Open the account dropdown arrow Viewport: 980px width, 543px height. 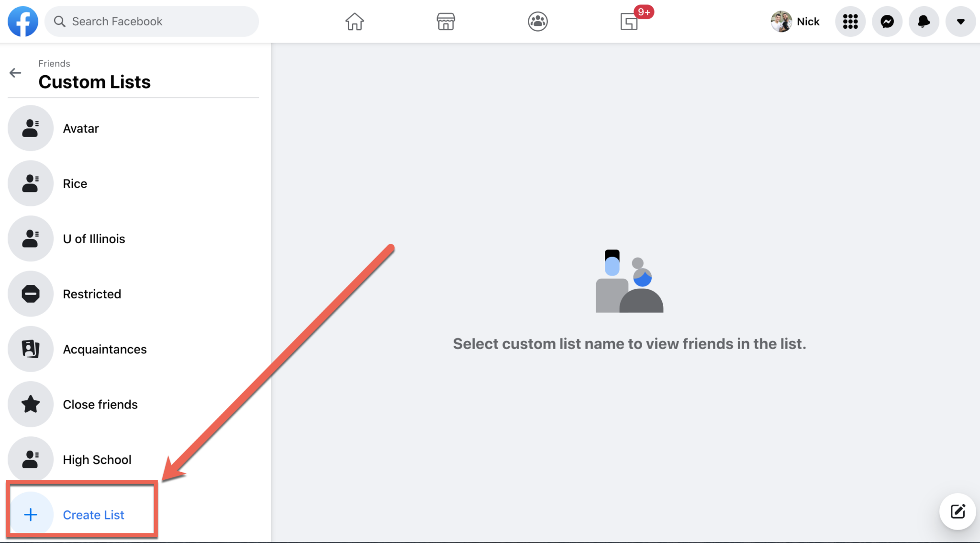click(960, 21)
